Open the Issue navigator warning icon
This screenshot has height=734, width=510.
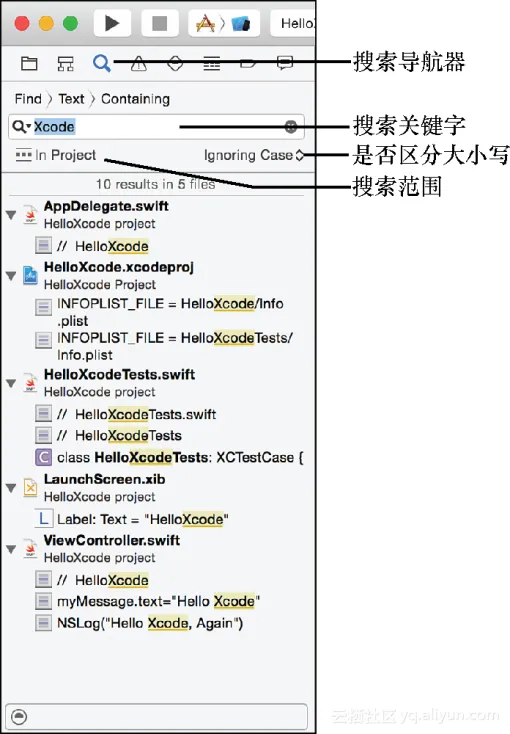click(139, 63)
